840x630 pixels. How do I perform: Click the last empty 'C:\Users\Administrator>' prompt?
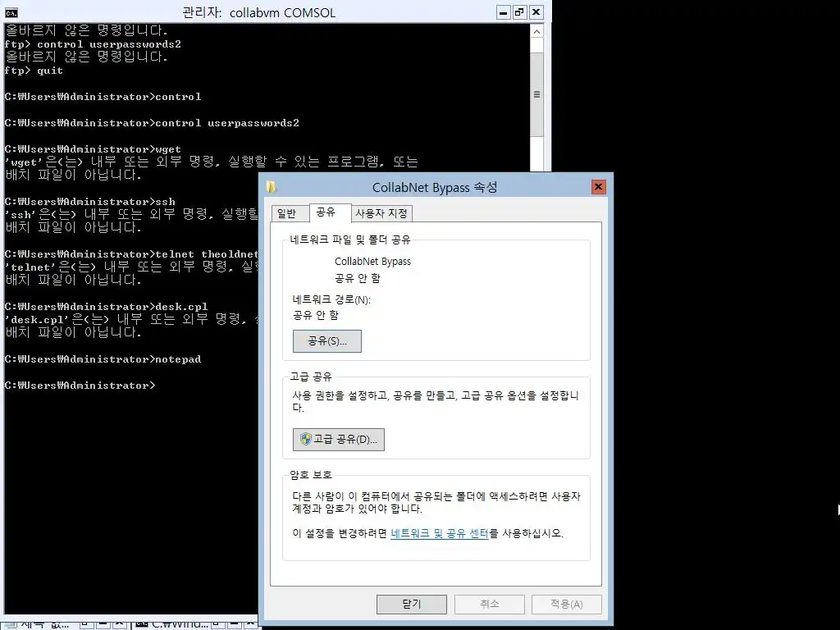(x=80, y=386)
